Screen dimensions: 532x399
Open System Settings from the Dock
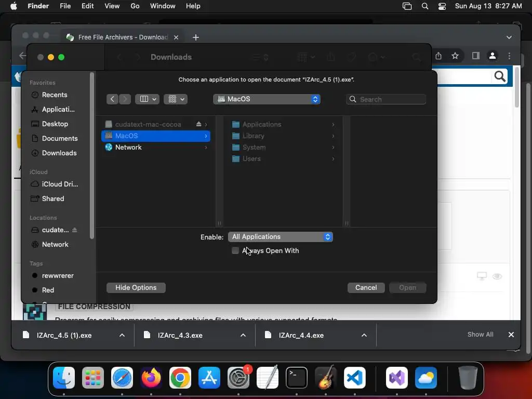tap(238, 378)
